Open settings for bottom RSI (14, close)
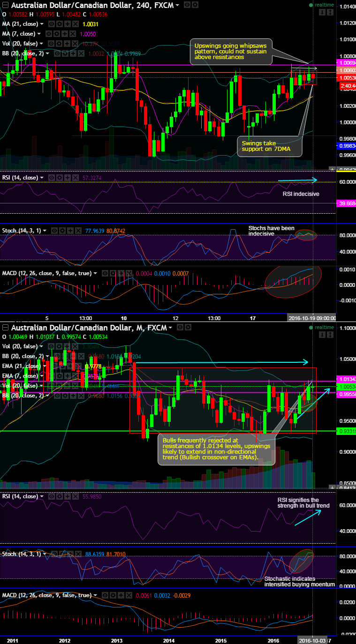Screen dimensions: 356x644 pos(60,496)
